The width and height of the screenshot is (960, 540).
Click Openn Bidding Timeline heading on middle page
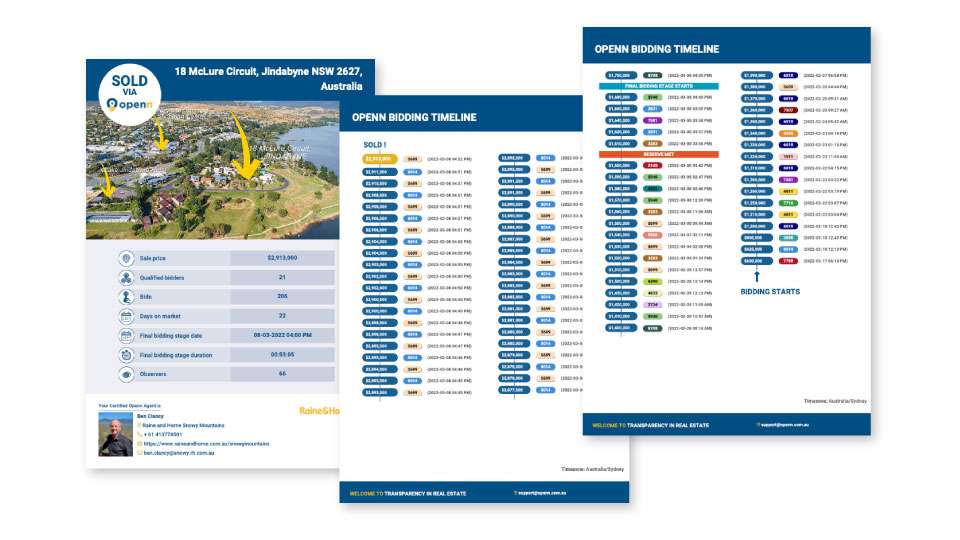[414, 118]
